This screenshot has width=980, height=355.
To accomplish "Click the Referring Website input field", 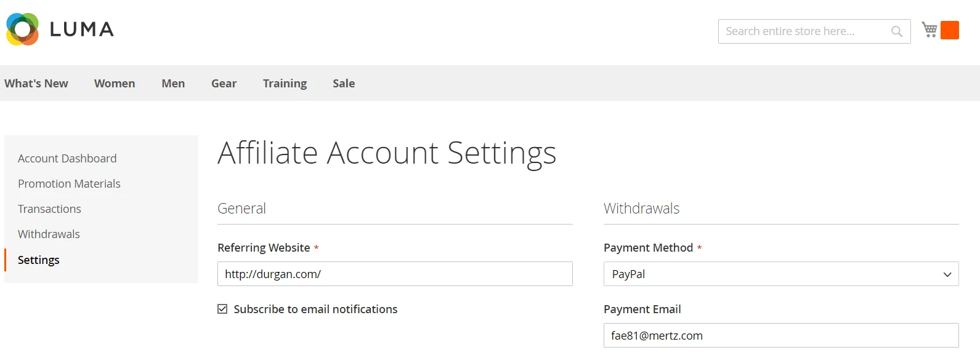I will (x=395, y=274).
